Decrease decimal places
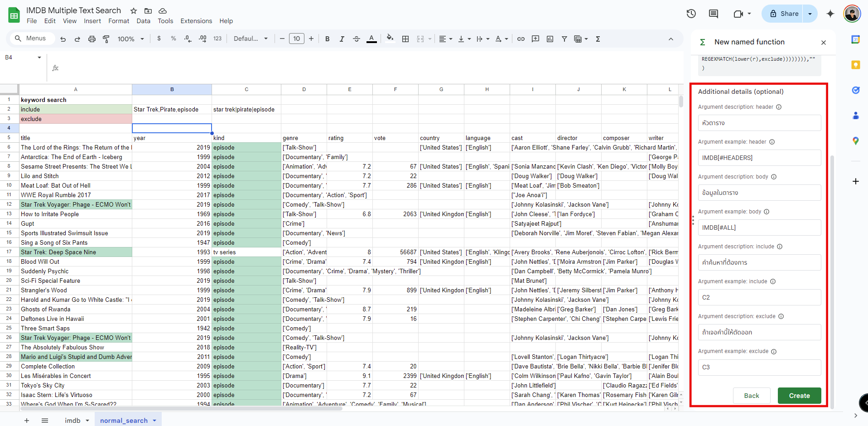The width and height of the screenshot is (868, 426). click(188, 39)
